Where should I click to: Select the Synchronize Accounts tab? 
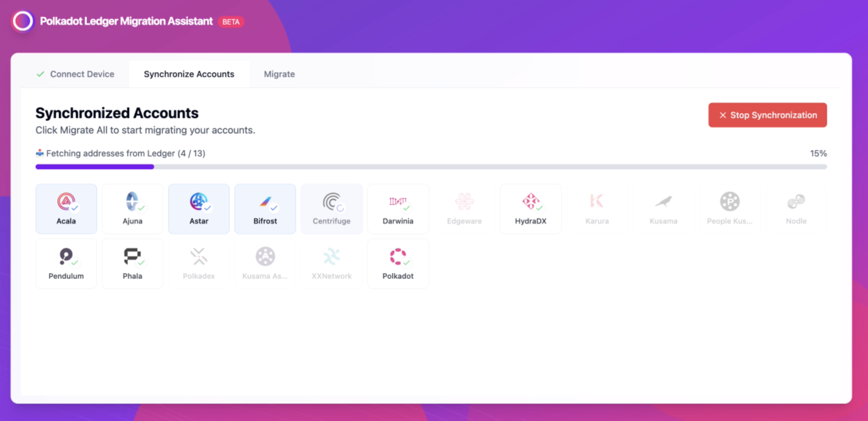(189, 74)
